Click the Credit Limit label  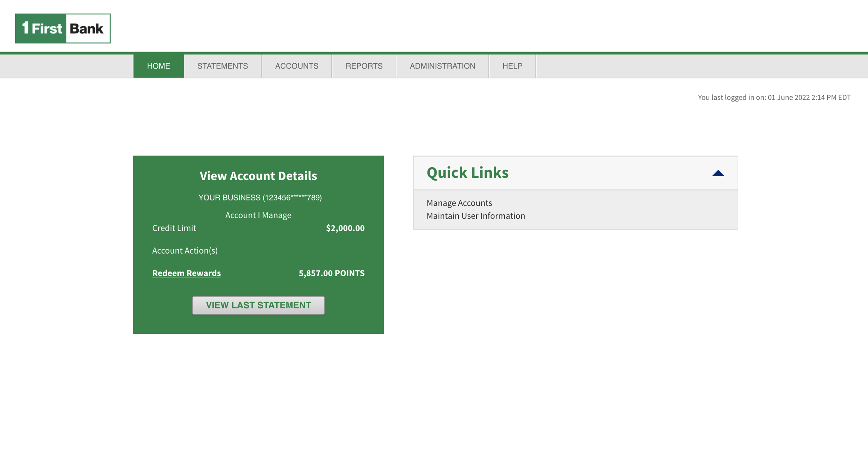tap(174, 228)
